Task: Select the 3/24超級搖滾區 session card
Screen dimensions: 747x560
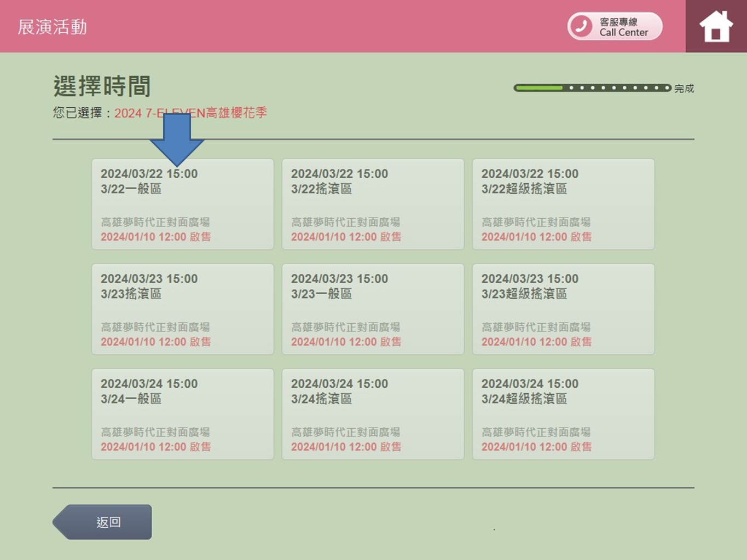Action: (563, 415)
